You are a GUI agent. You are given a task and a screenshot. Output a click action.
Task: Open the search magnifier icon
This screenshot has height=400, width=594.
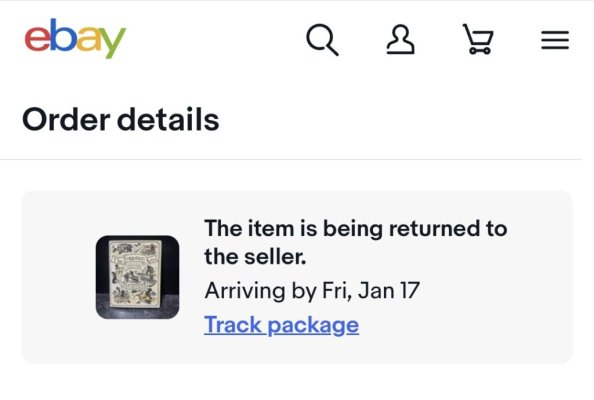pyautogui.click(x=322, y=40)
